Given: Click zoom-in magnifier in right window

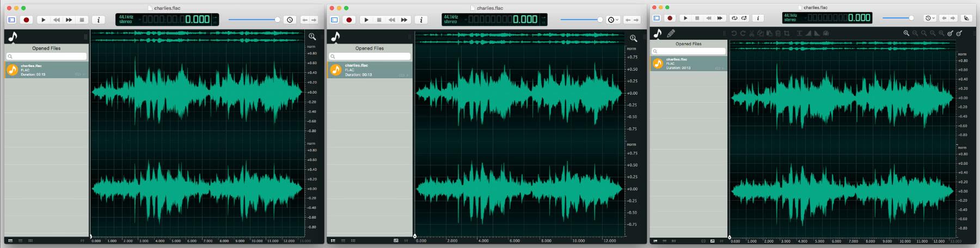Looking at the screenshot, I should [x=906, y=33].
